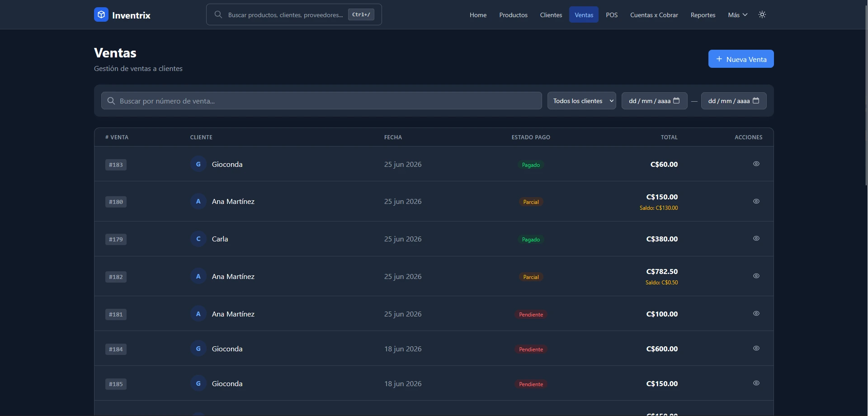Click the Pagado status of sale #179
The height and width of the screenshot is (416, 868).
coord(531,239)
